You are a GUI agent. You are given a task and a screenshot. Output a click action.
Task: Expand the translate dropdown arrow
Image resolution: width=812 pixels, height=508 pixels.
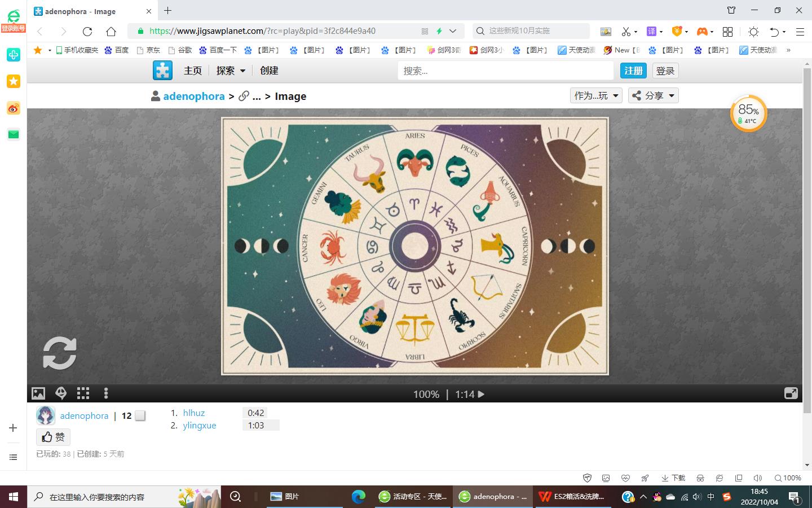661,32
